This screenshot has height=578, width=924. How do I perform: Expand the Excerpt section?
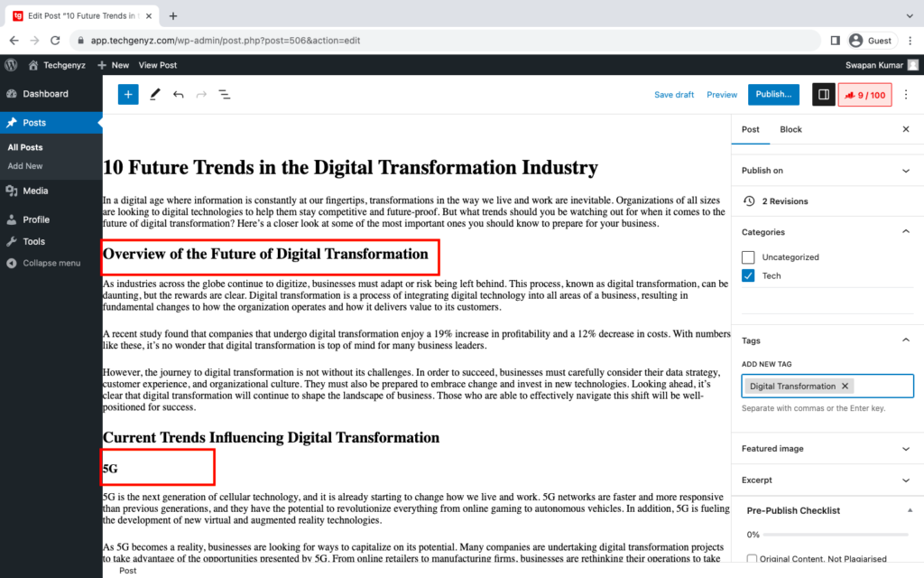click(x=827, y=480)
